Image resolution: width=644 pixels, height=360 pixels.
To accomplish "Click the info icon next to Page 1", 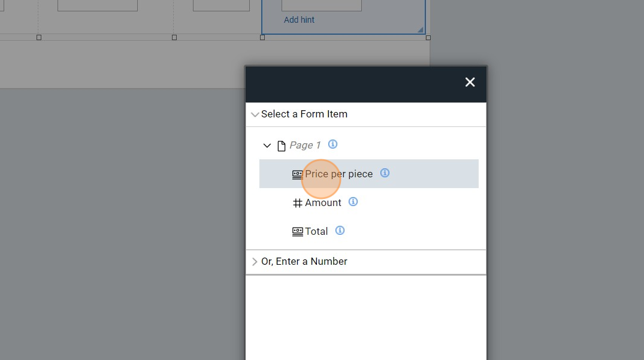I will click(x=333, y=144).
